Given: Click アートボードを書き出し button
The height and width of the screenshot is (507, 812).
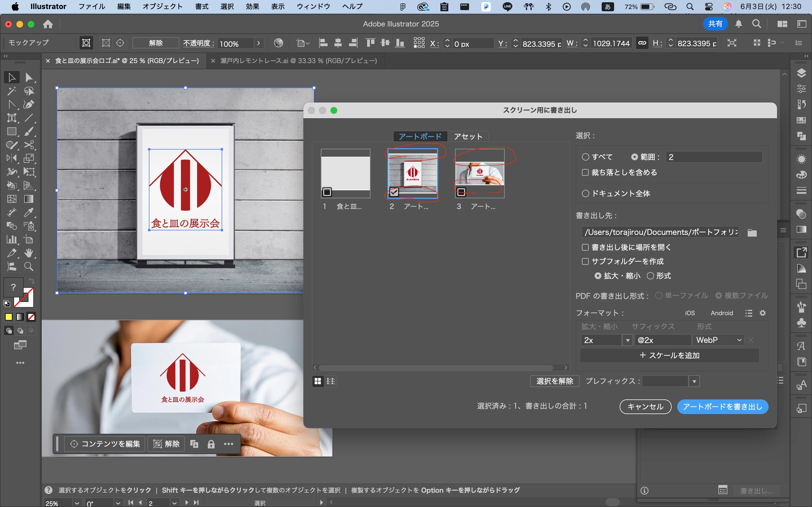Looking at the screenshot, I should pos(722,407).
